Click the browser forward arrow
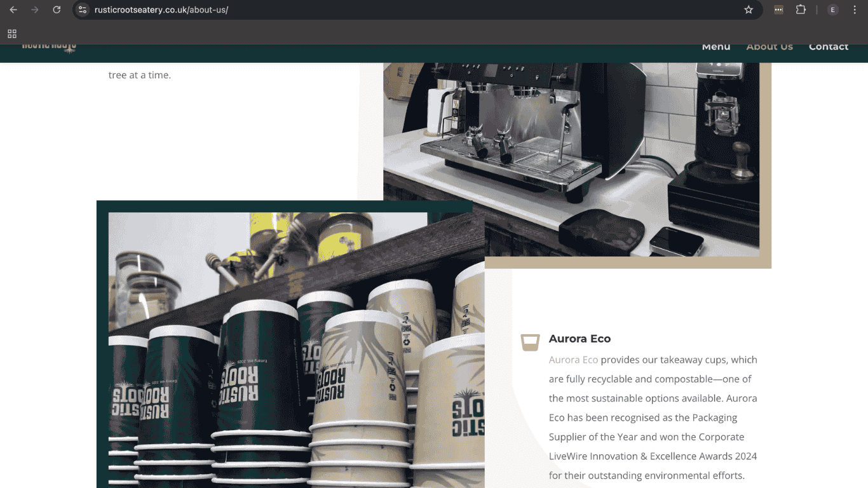Image resolution: width=868 pixels, height=488 pixels. point(35,10)
